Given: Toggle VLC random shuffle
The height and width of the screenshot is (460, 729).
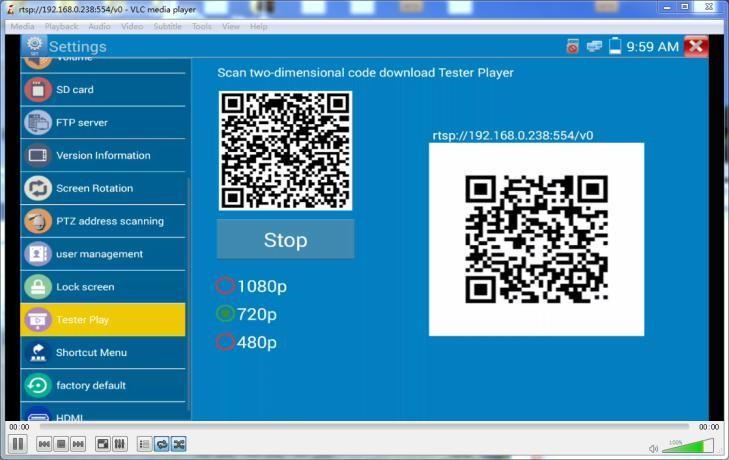Looking at the screenshot, I should tap(179, 444).
